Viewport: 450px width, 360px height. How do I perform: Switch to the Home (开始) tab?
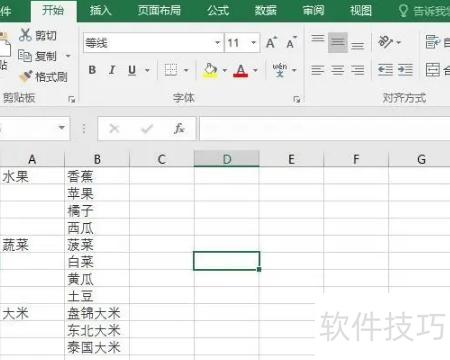(x=53, y=11)
